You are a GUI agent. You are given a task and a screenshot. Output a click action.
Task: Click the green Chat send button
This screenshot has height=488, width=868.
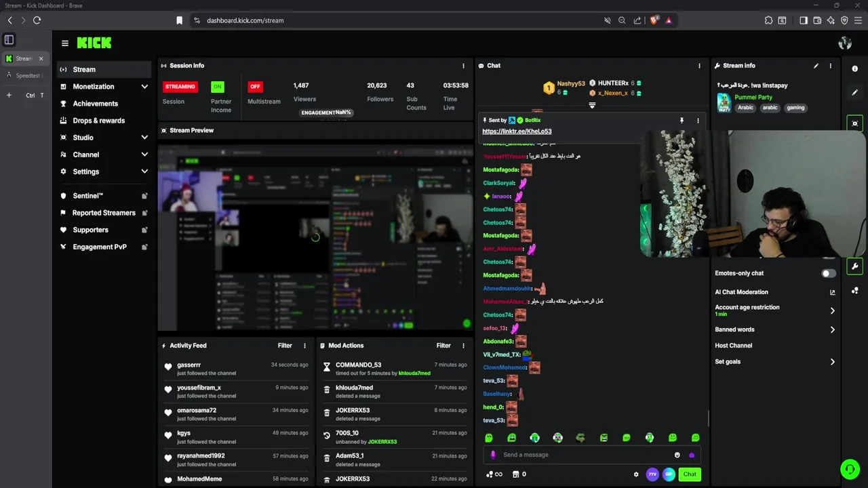[690, 474]
